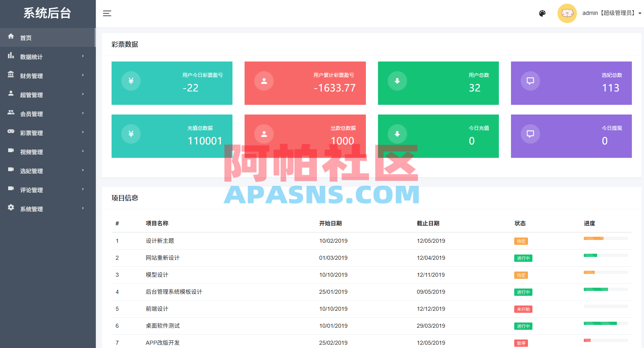Click the 彩票管理 gamepad icon
The image size is (644, 348).
[x=11, y=132]
